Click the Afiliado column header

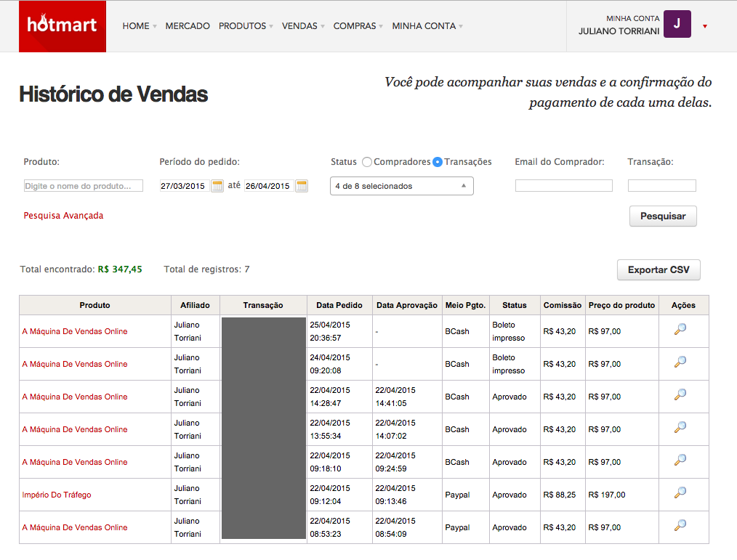195,305
